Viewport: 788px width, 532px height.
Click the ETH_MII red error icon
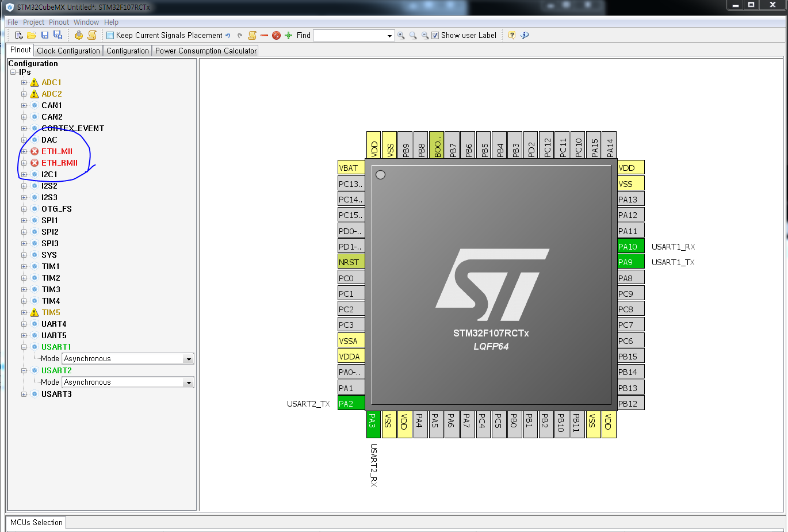coord(35,151)
